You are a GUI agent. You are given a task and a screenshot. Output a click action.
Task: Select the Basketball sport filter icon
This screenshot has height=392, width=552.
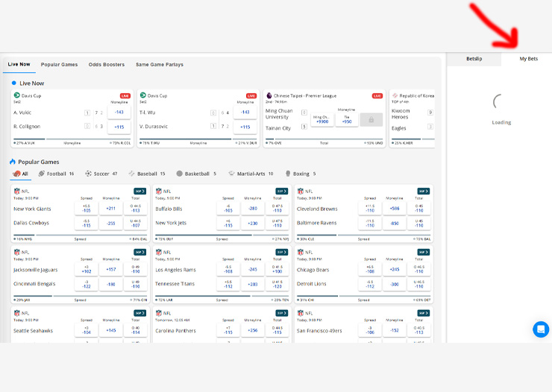coord(180,174)
